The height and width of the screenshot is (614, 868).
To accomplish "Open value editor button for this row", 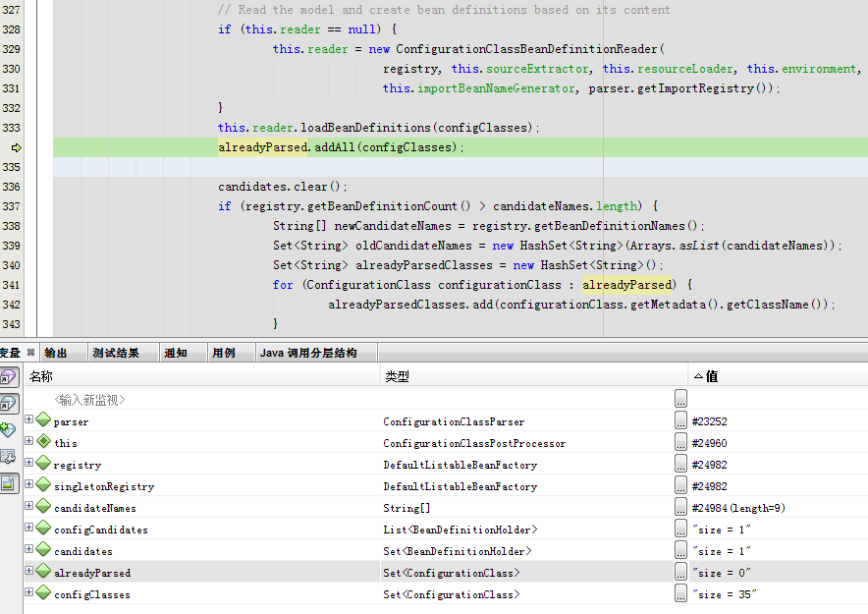I will (x=680, y=441).
